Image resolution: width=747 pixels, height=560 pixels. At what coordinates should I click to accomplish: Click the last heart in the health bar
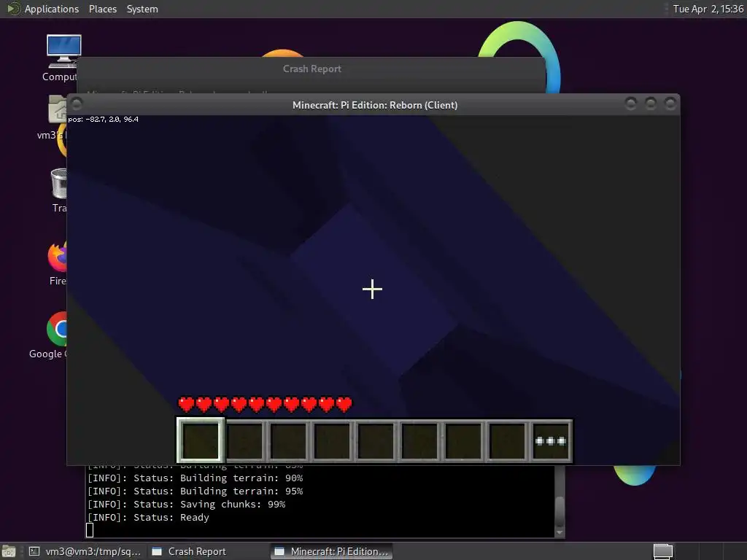(344, 404)
